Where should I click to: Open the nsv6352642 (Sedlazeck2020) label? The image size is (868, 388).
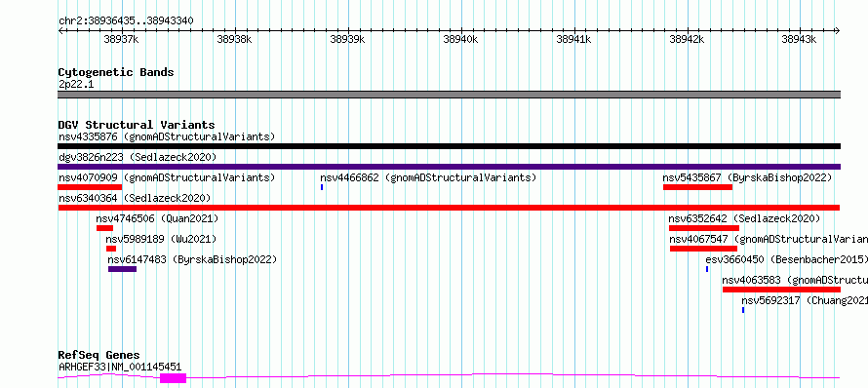pos(744,218)
